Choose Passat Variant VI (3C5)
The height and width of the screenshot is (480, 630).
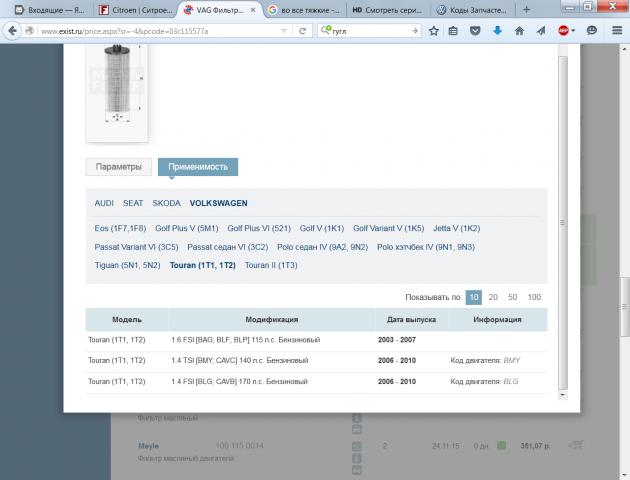pyautogui.click(x=136, y=247)
